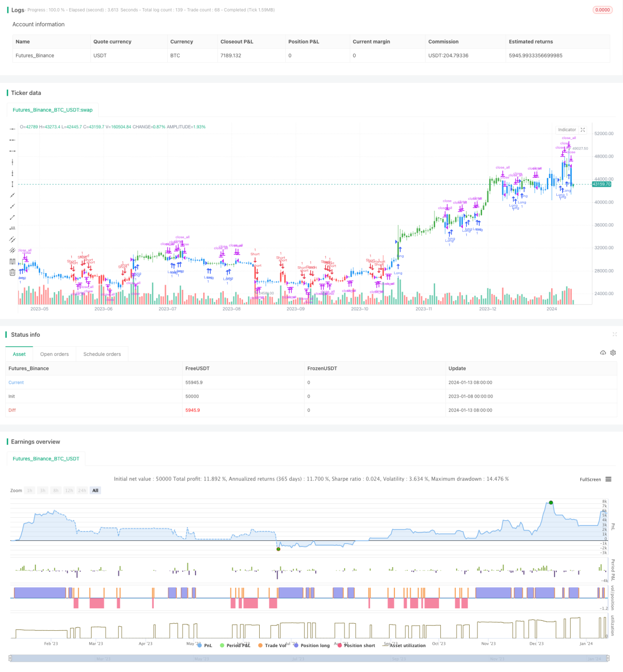Select the vertical straight line tool
This screenshot has height=672, width=623.
click(12, 162)
